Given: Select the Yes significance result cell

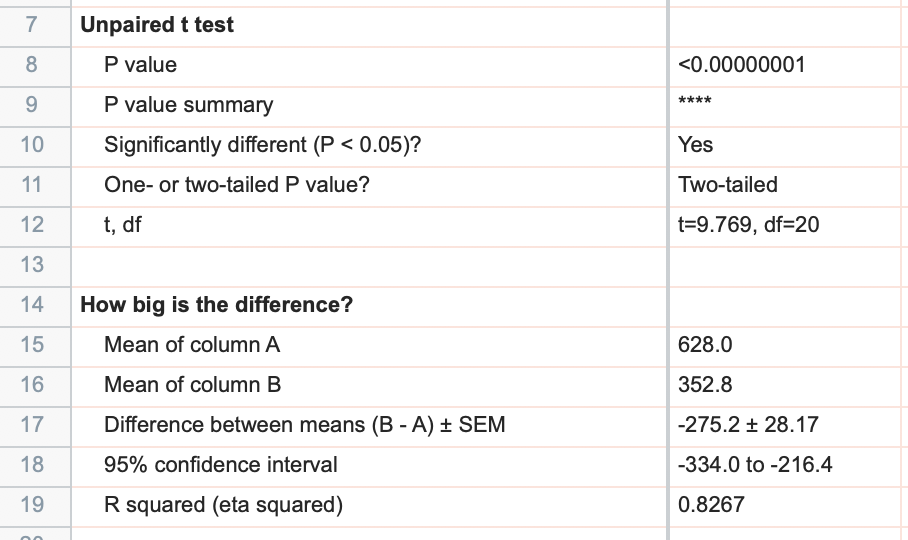Looking at the screenshot, I should coord(696,145).
